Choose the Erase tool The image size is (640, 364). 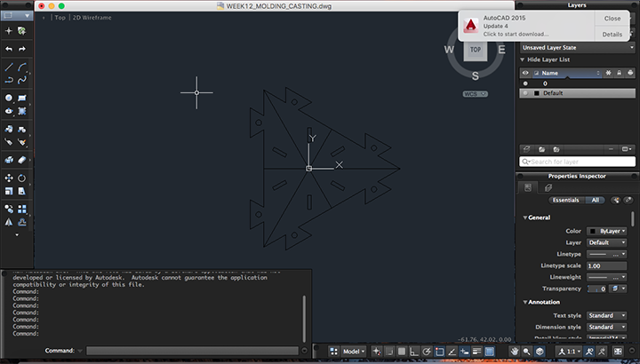(x=22, y=160)
